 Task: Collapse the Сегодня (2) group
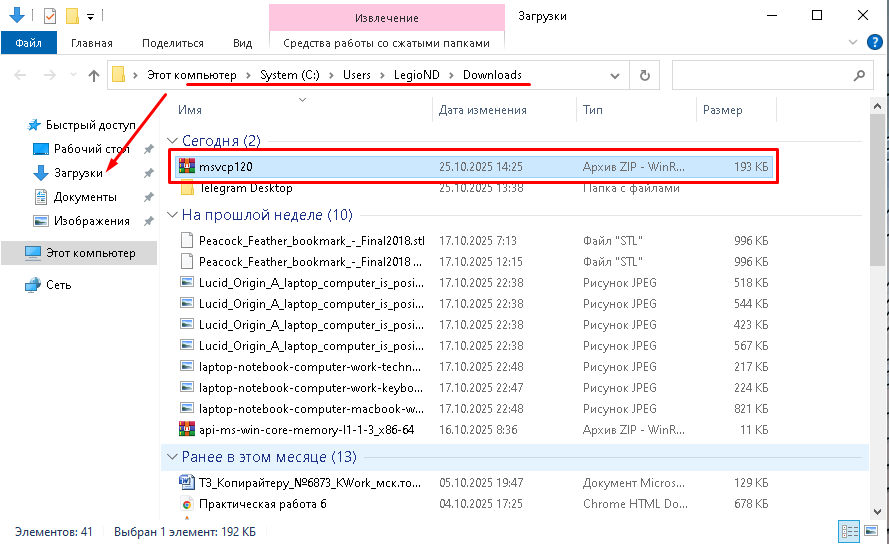click(x=173, y=141)
